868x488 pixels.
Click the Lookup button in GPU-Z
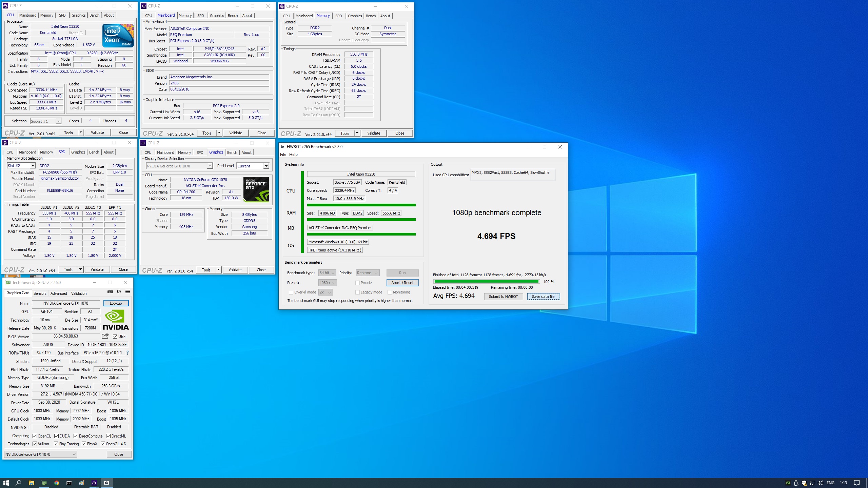116,303
